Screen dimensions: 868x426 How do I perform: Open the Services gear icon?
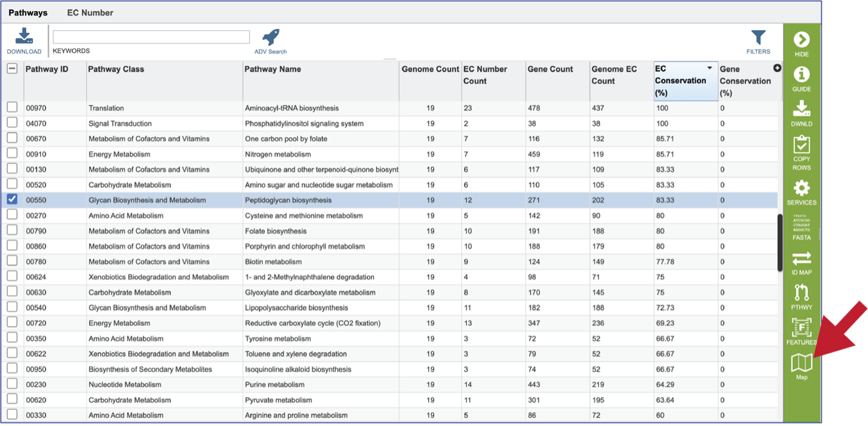point(801,188)
